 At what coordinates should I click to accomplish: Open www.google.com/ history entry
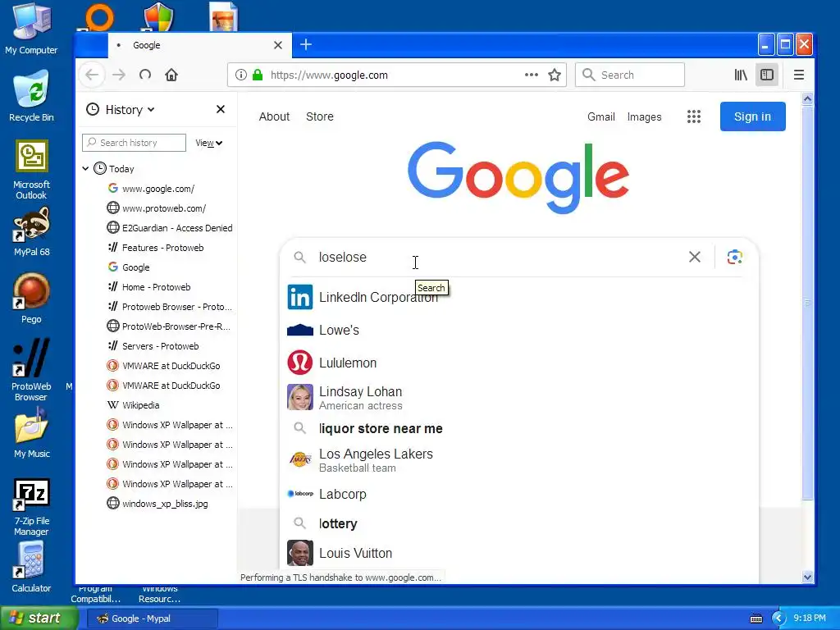click(x=158, y=189)
